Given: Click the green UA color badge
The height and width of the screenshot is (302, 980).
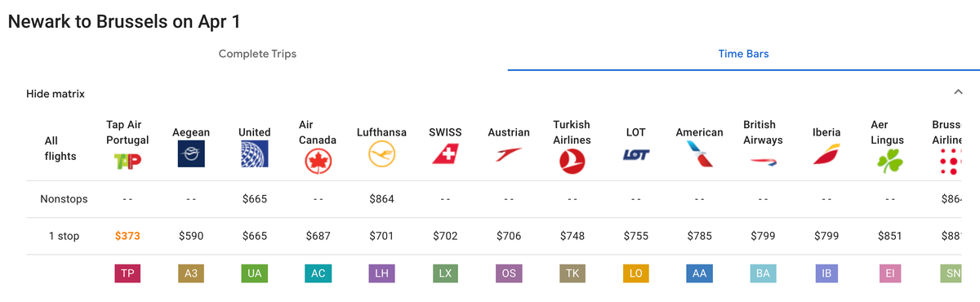Looking at the screenshot, I should click(x=255, y=273).
